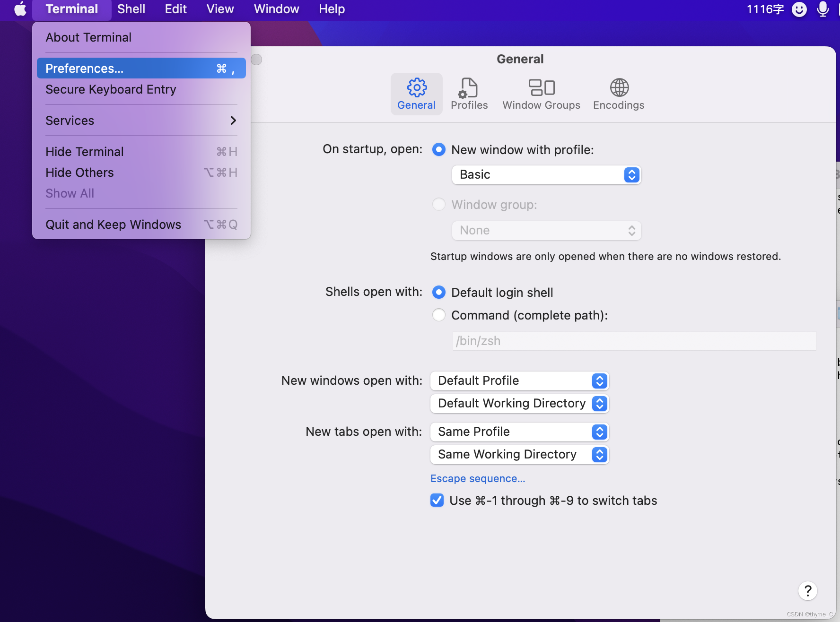
Task: Click the 1116字 input method indicator
Action: tap(765, 9)
